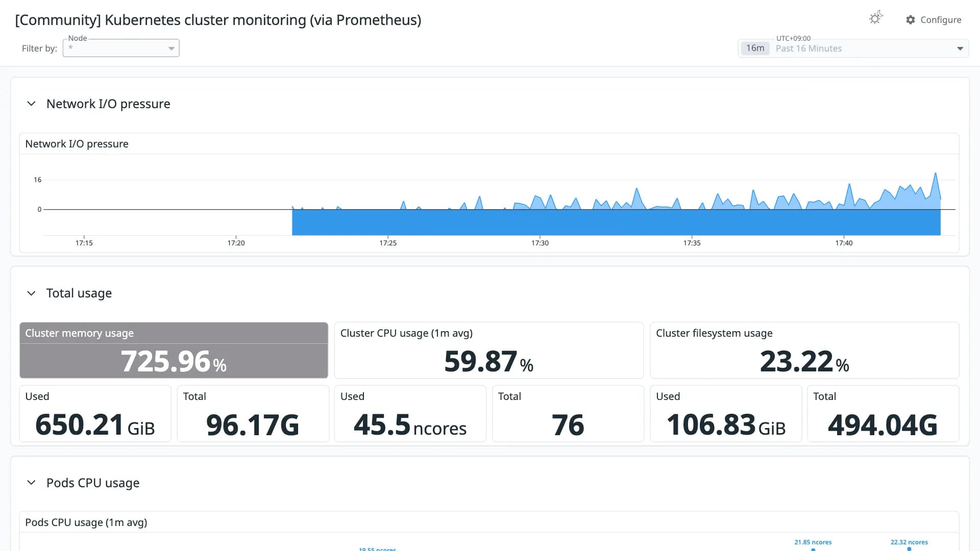The width and height of the screenshot is (980, 551).
Task: Click the 16m time badge
Action: [755, 48]
